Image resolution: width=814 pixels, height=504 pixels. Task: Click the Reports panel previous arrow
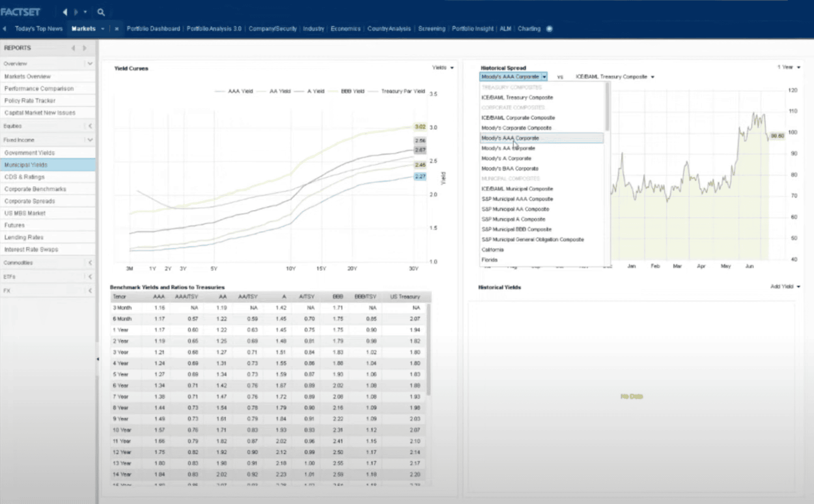coord(73,48)
